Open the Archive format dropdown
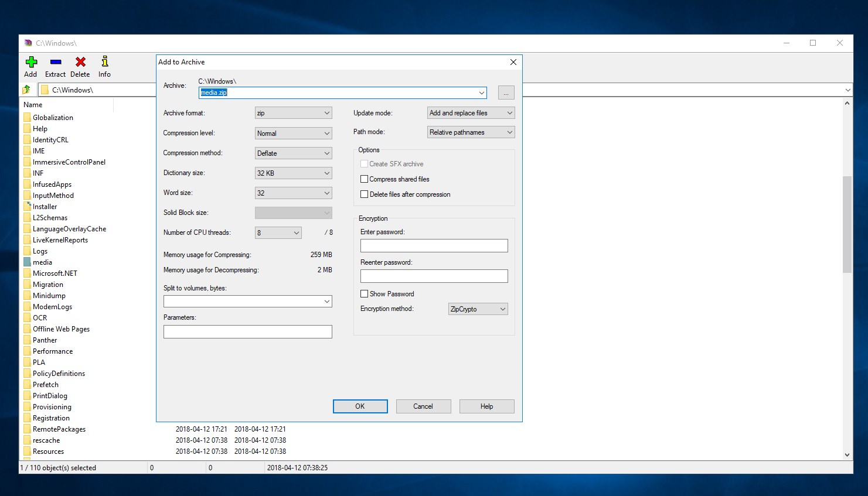868x496 pixels. [294, 113]
